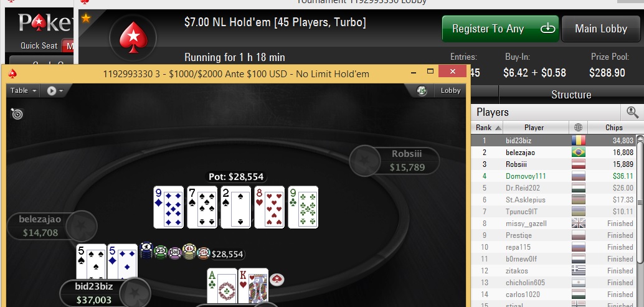
Task: Click the Lobby button on table window
Action: pyautogui.click(x=450, y=91)
